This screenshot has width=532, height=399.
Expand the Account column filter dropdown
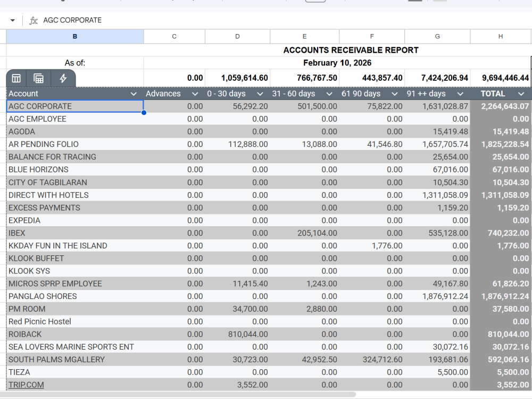pos(134,94)
